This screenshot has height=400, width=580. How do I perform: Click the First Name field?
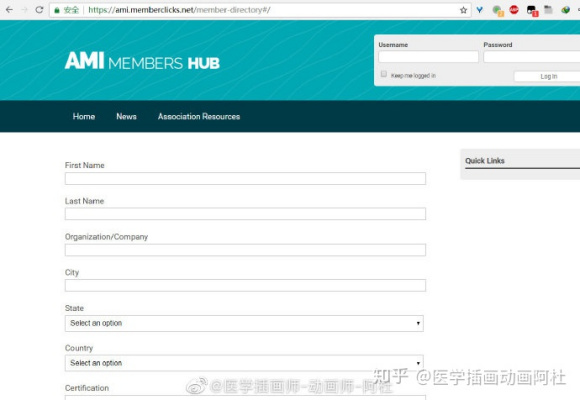tap(245, 179)
